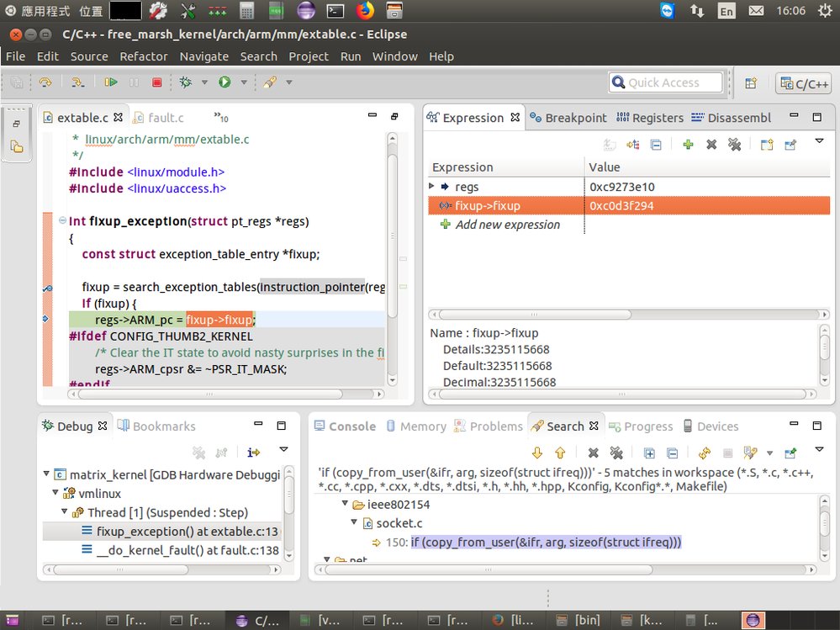This screenshot has height=630, width=840.
Task: Switch to the Console tab
Action: (x=345, y=426)
